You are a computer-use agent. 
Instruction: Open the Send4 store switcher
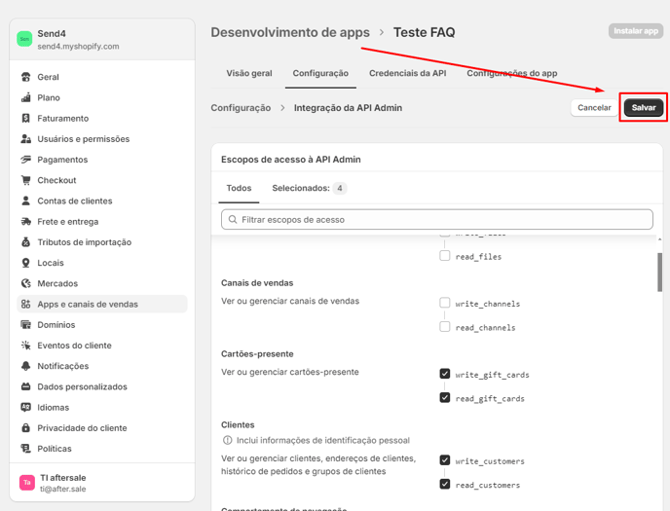tap(102, 40)
